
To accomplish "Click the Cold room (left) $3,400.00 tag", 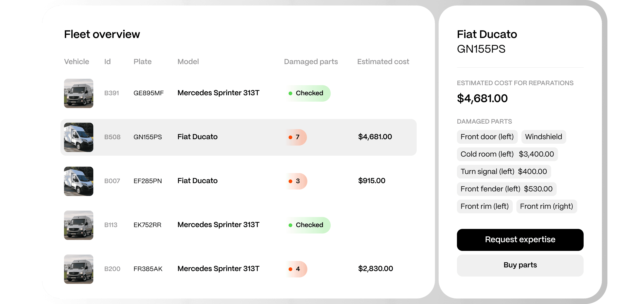I will click(507, 154).
